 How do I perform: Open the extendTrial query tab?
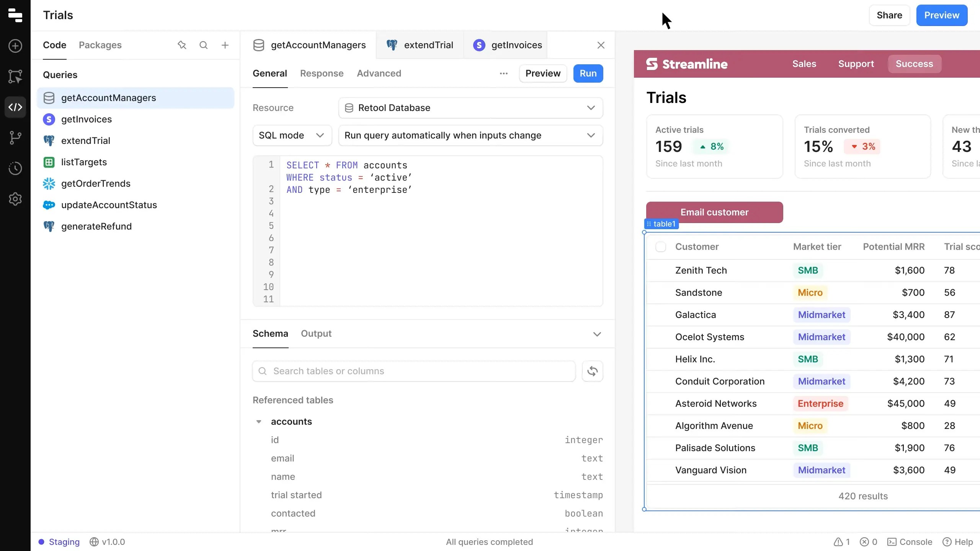pos(429,45)
